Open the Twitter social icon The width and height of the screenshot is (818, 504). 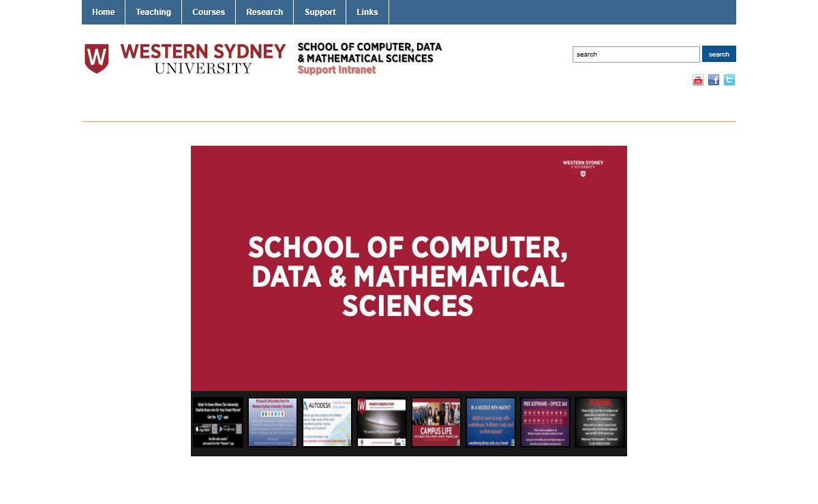(x=729, y=80)
